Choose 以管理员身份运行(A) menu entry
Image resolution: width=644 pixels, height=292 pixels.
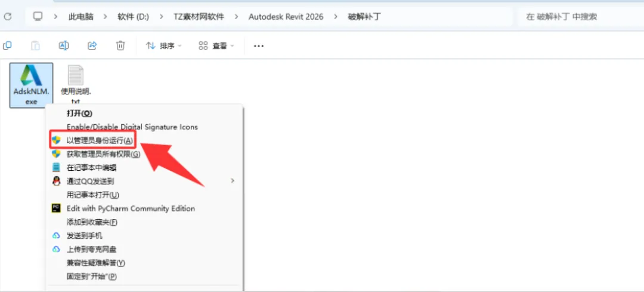[x=100, y=140]
